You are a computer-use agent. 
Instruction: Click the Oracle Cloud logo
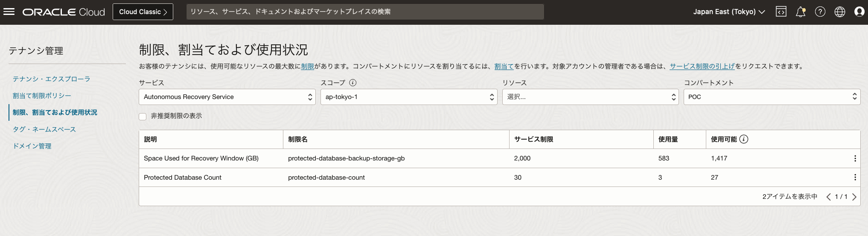coord(64,12)
